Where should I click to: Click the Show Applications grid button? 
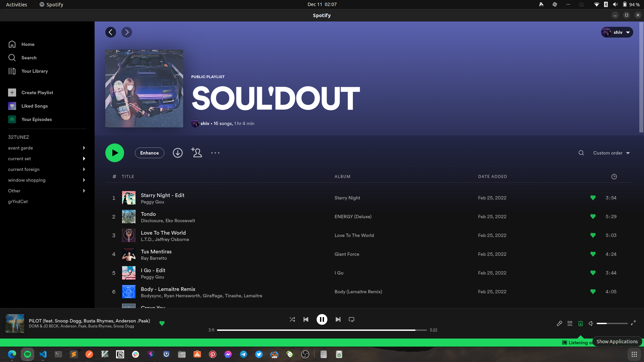click(634, 354)
